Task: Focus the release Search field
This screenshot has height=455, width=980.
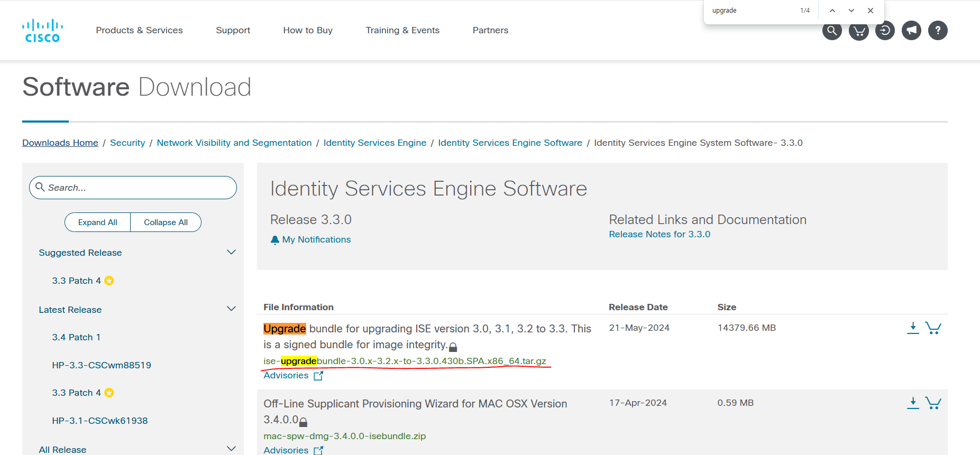Action: [x=133, y=188]
